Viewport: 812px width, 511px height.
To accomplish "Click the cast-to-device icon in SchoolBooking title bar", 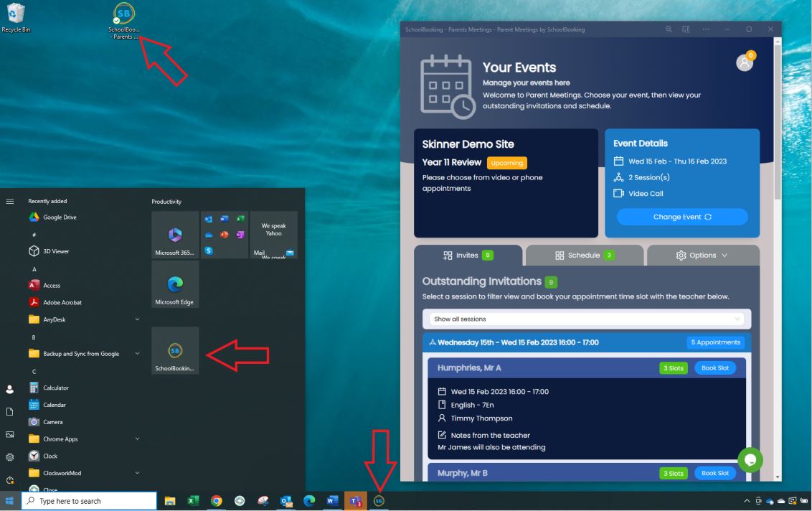I will tap(686, 29).
